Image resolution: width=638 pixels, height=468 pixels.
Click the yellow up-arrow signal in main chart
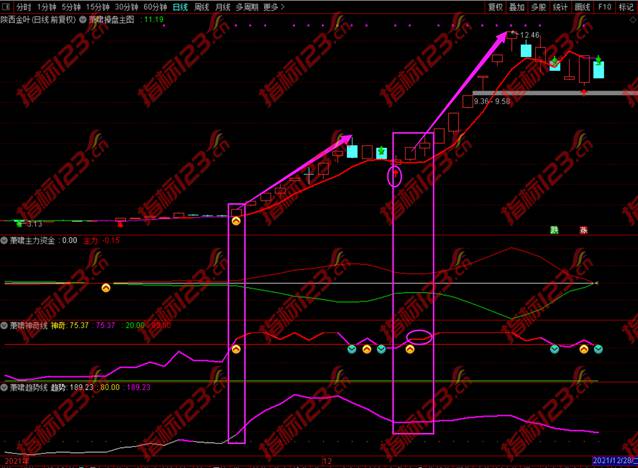pos(237,219)
